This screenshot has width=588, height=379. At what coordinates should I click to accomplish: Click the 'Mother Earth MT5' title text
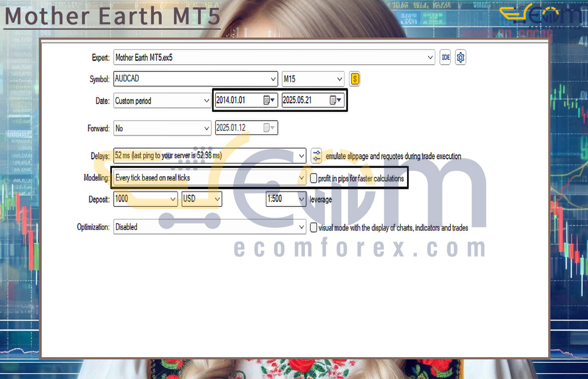click(112, 16)
